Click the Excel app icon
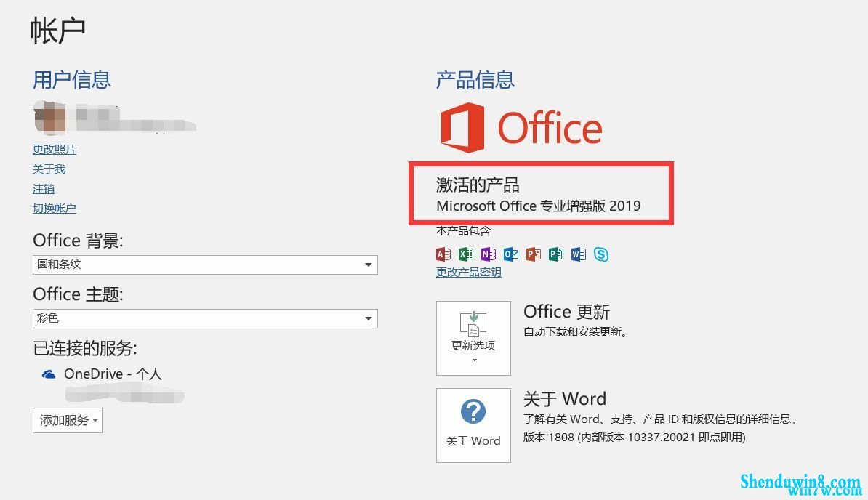The height and width of the screenshot is (500, 868). (x=466, y=254)
